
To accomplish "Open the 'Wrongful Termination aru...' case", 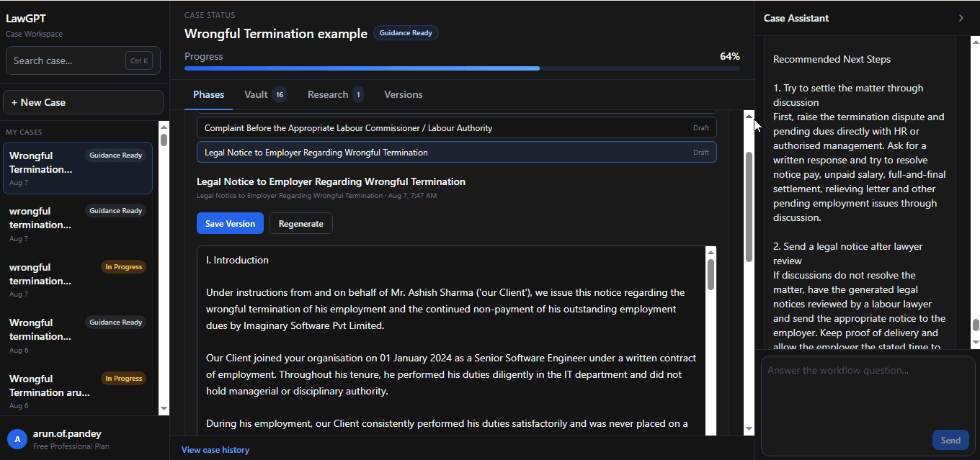I will 78,391.
